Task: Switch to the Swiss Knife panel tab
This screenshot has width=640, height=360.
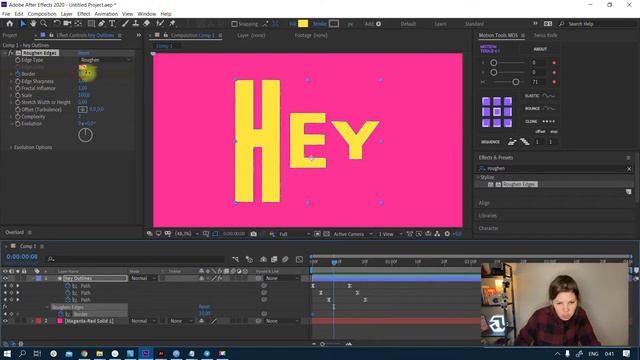Action: coord(546,36)
